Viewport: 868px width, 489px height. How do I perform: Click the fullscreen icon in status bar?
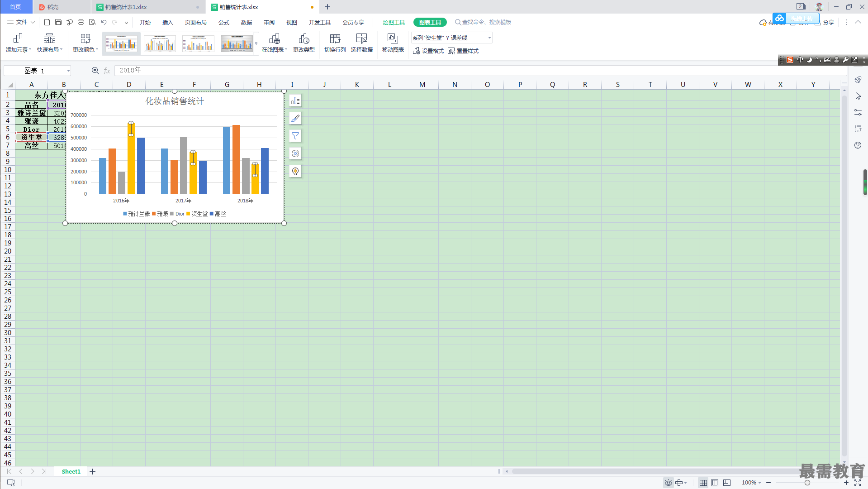tap(858, 483)
